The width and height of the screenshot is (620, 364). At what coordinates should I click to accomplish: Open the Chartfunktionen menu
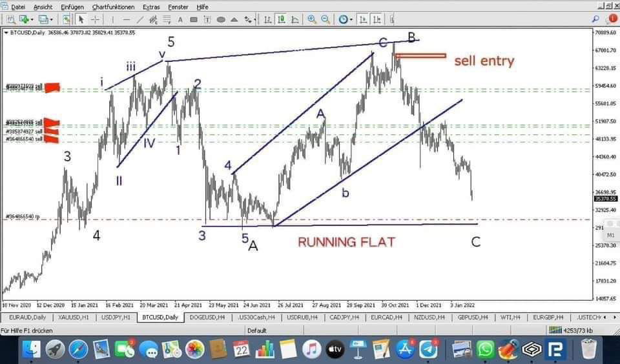[x=113, y=6]
